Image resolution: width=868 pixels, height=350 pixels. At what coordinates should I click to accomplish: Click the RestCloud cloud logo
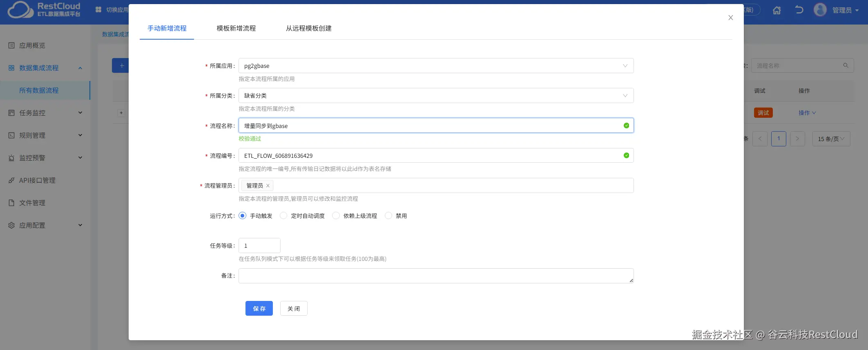pos(20,10)
